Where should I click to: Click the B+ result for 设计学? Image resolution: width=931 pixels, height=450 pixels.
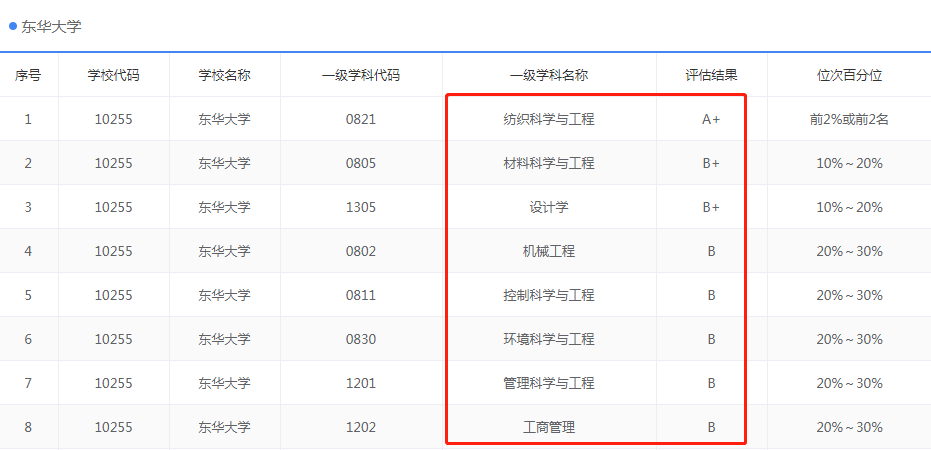711,207
